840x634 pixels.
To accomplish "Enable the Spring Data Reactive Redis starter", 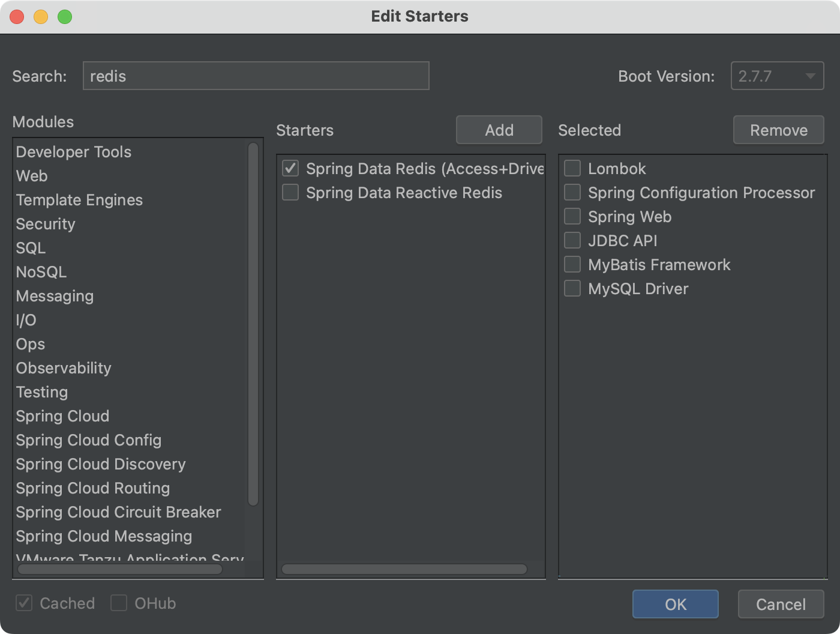I will [290, 192].
